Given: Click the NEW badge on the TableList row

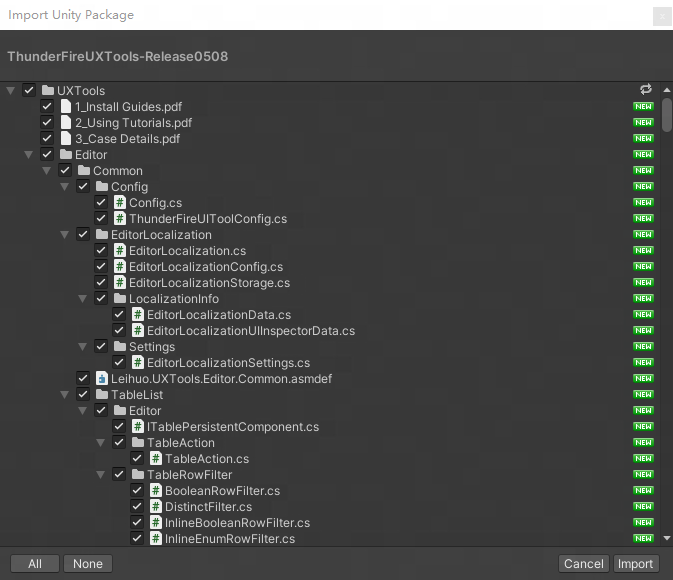Looking at the screenshot, I should point(643,395).
